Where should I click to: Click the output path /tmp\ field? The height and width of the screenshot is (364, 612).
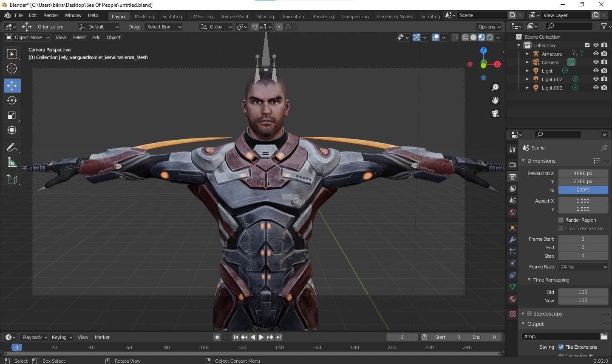(x=561, y=336)
